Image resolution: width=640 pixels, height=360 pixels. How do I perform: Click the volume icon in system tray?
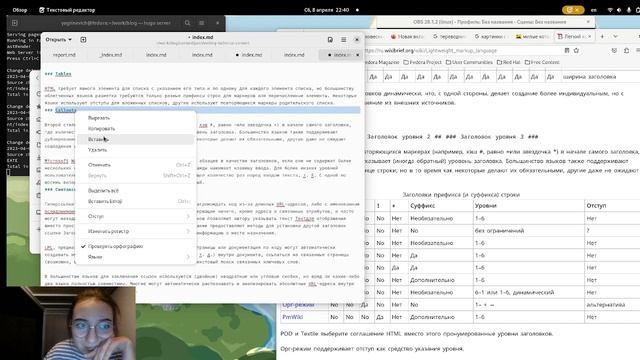tap(619, 10)
